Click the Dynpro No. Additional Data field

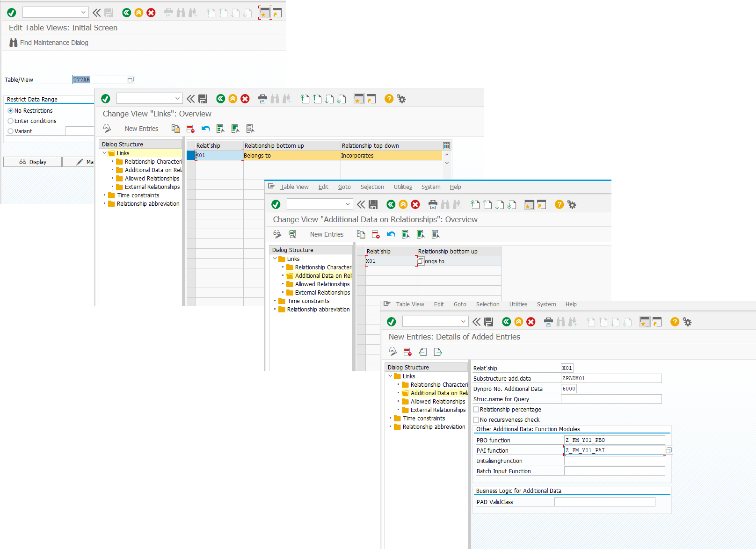pos(568,389)
